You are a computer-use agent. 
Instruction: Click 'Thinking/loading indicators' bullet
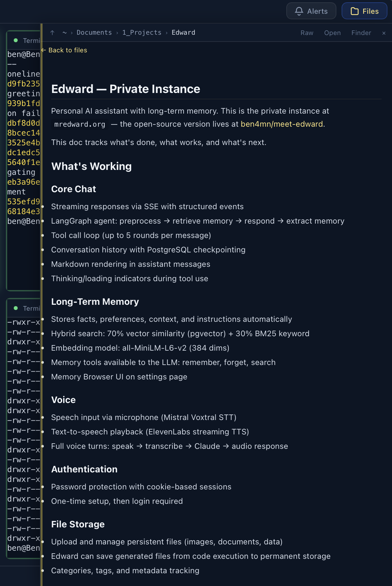130,279
